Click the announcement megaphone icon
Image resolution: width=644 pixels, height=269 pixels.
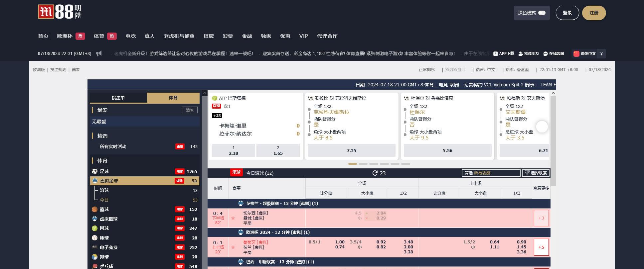(x=99, y=53)
